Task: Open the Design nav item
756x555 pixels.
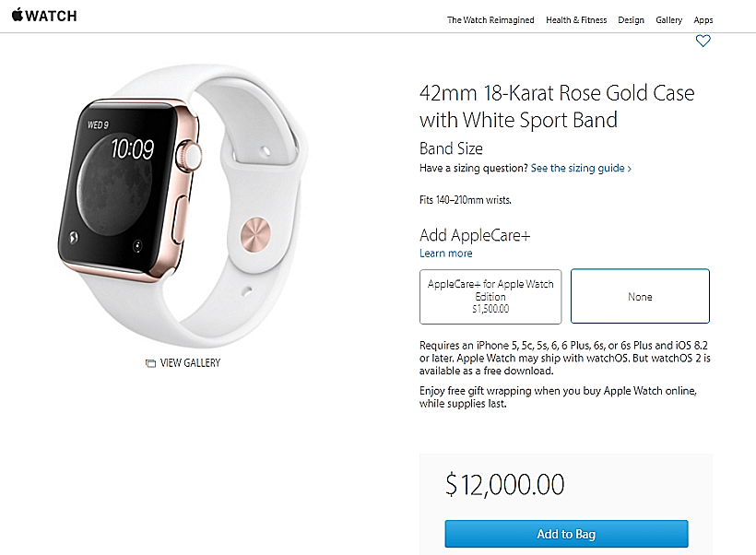Action: (x=632, y=19)
